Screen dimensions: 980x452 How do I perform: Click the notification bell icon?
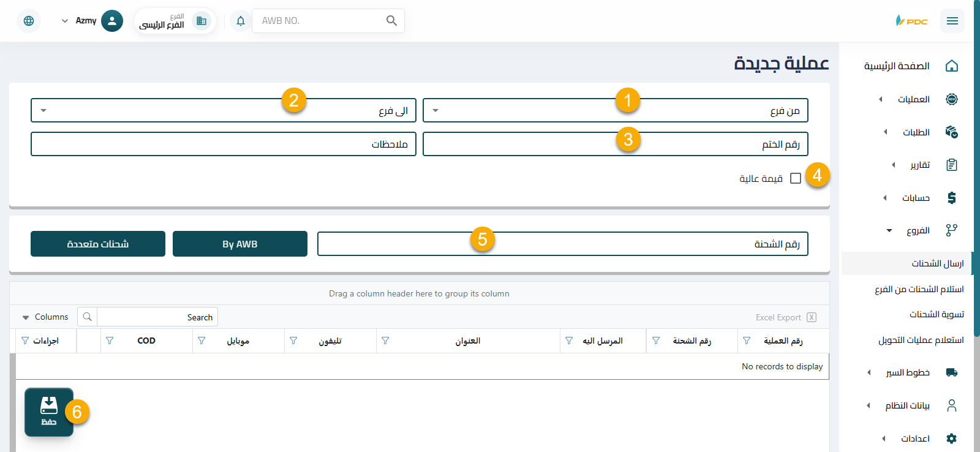241,21
